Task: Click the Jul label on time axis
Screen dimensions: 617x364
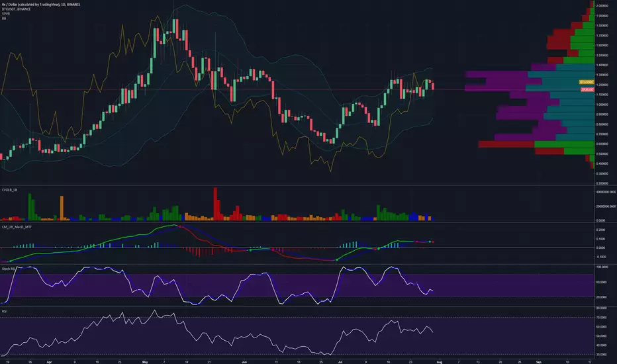Action: click(340, 361)
